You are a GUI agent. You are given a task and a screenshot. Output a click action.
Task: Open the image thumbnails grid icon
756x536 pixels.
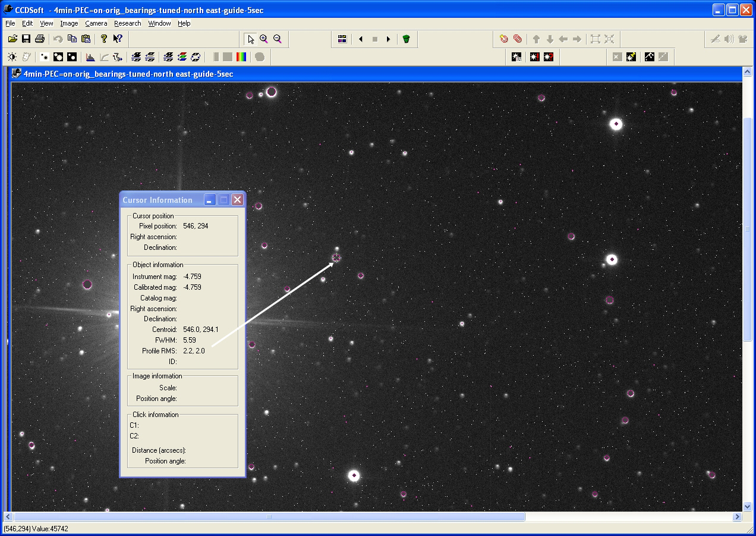pos(342,39)
